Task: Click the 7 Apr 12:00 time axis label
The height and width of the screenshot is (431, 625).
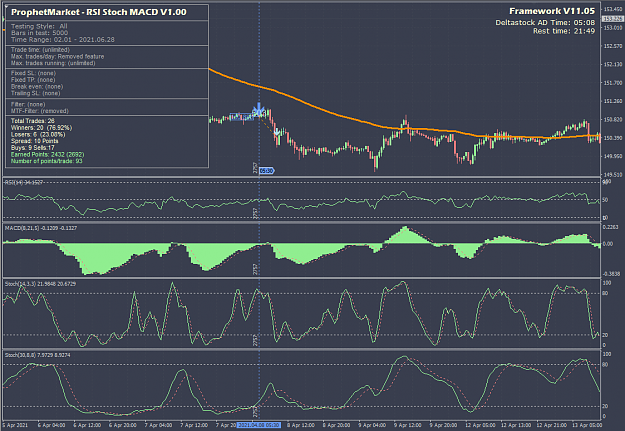Action: [194, 425]
